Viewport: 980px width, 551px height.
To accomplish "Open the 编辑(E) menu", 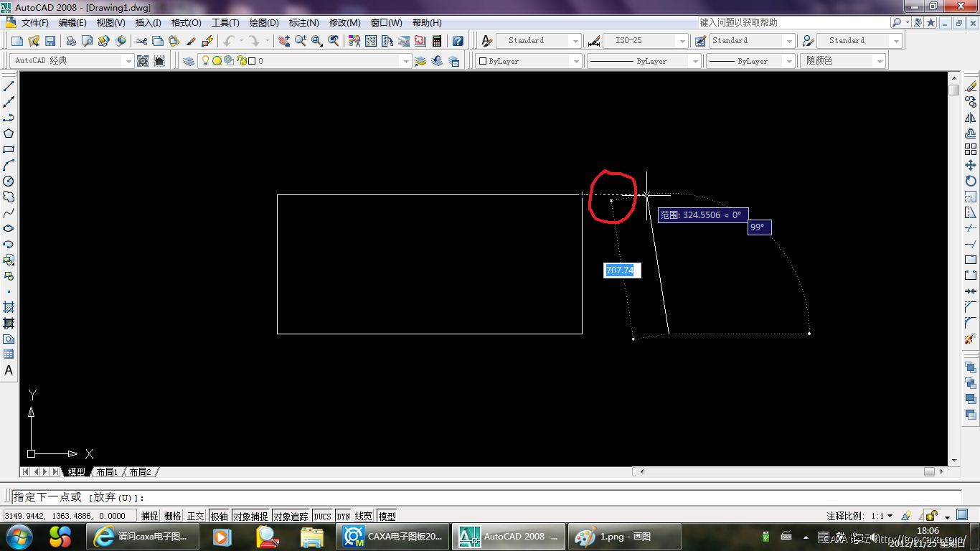I will 72,22.
